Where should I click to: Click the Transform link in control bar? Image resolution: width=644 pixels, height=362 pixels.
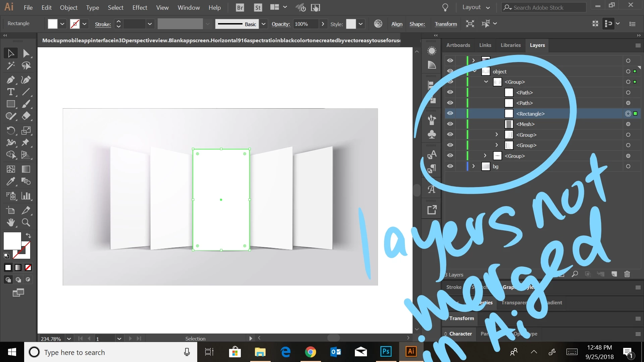pos(446,24)
